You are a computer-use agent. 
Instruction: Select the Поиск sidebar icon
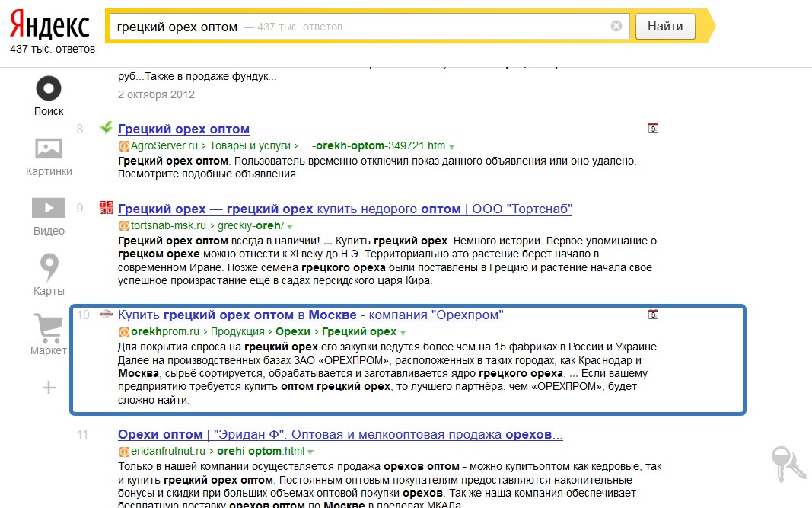(49, 88)
